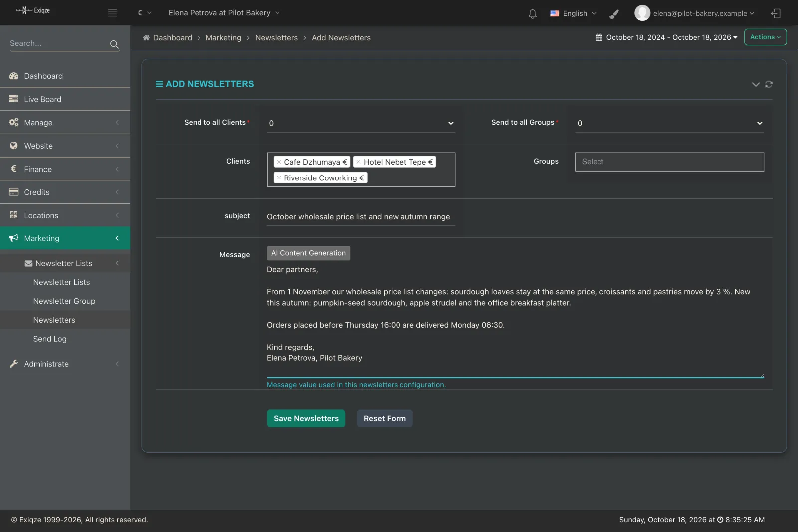Expand the Website sidebar menu
Image resolution: width=798 pixels, height=532 pixels.
65,146
